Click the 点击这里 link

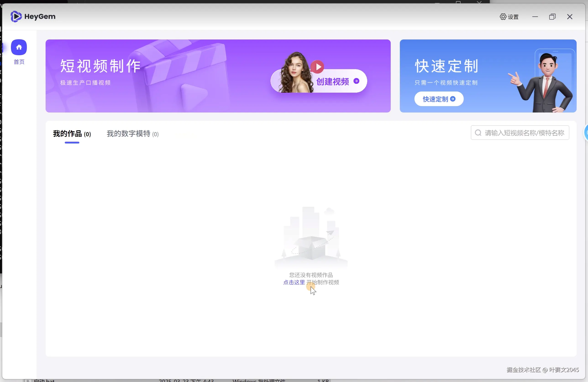coord(294,282)
